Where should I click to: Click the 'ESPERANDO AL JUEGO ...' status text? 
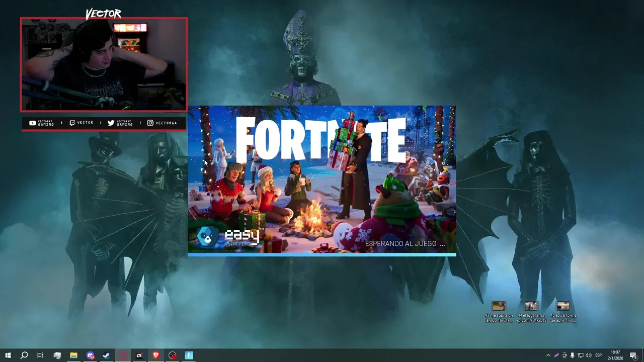point(405,244)
